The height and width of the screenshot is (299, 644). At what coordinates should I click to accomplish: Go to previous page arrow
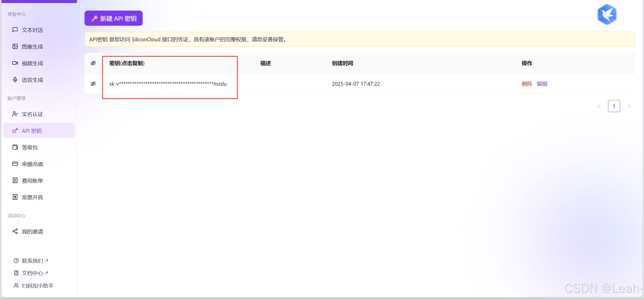click(599, 106)
